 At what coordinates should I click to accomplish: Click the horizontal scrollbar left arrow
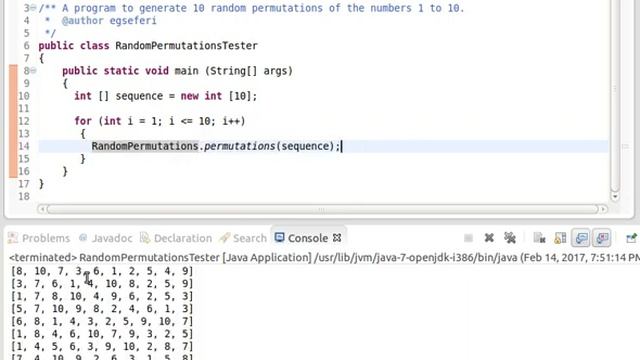(x=41, y=209)
